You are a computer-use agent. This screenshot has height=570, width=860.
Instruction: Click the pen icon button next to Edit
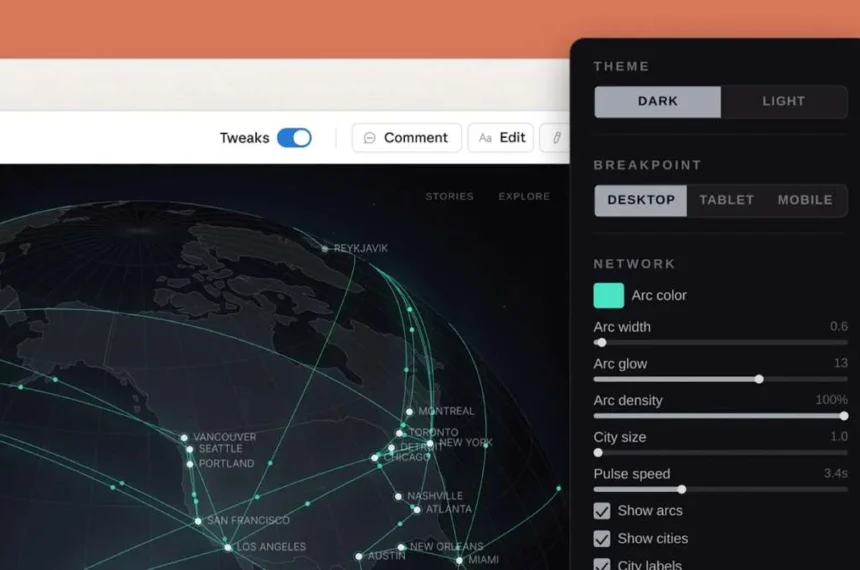(x=555, y=138)
